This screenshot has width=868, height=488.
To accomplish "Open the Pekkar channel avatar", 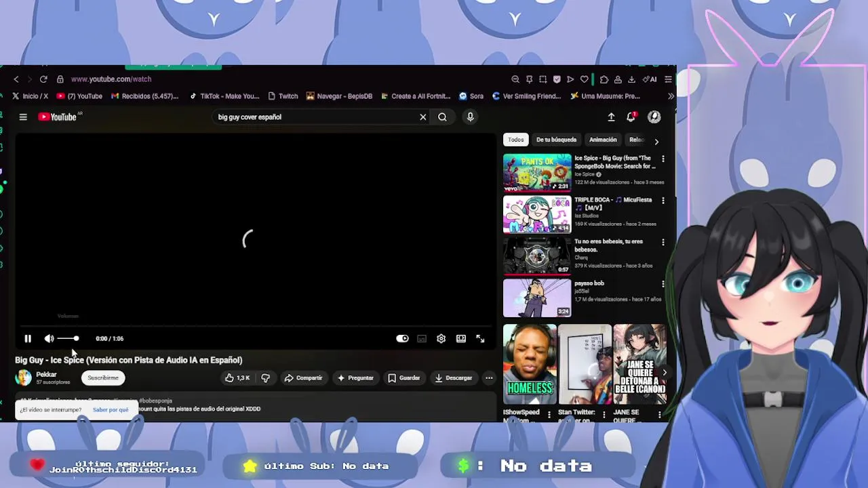I will tap(24, 378).
